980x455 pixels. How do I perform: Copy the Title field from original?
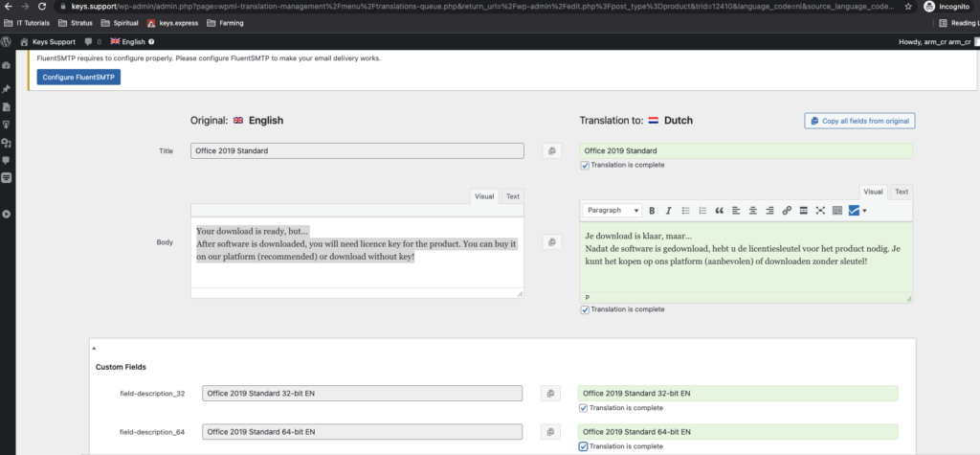click(551, 150)
